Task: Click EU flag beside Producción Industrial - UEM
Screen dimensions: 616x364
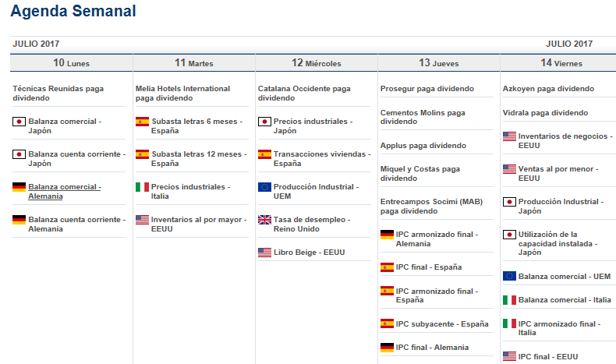Action: tap(265, 187)
